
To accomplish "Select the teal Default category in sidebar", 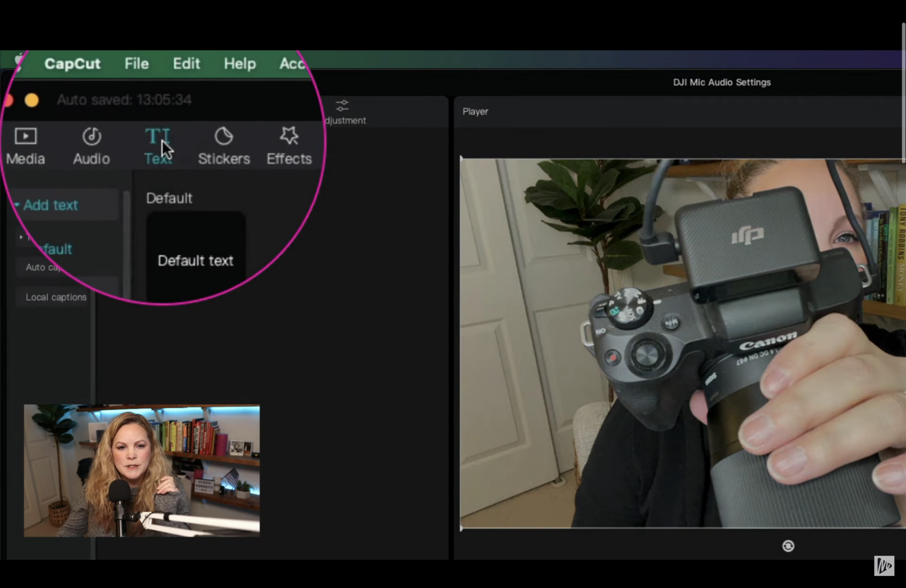I will [57, 249].
